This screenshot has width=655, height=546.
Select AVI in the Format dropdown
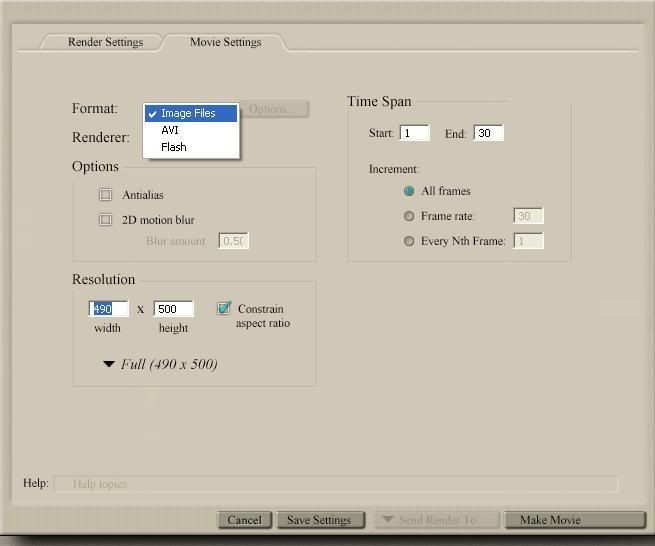point(170,130)
